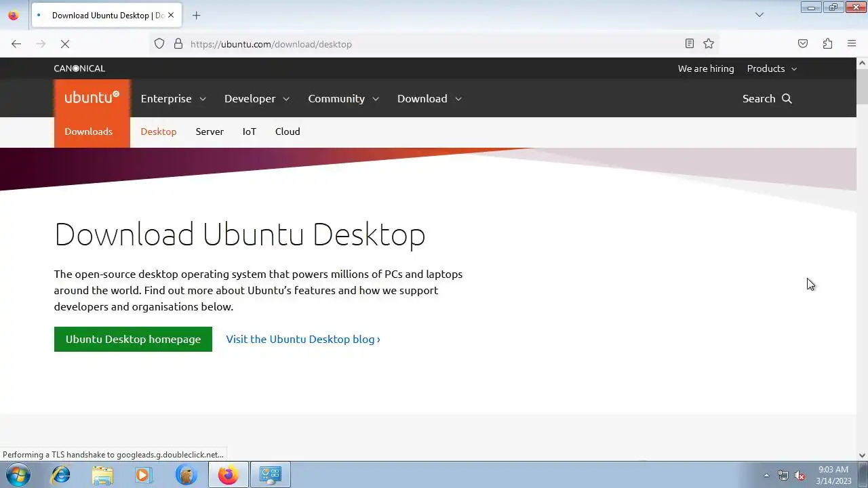Open the Pocket save icon
This screenshot has width=868, height=488.
click(803, 44)
